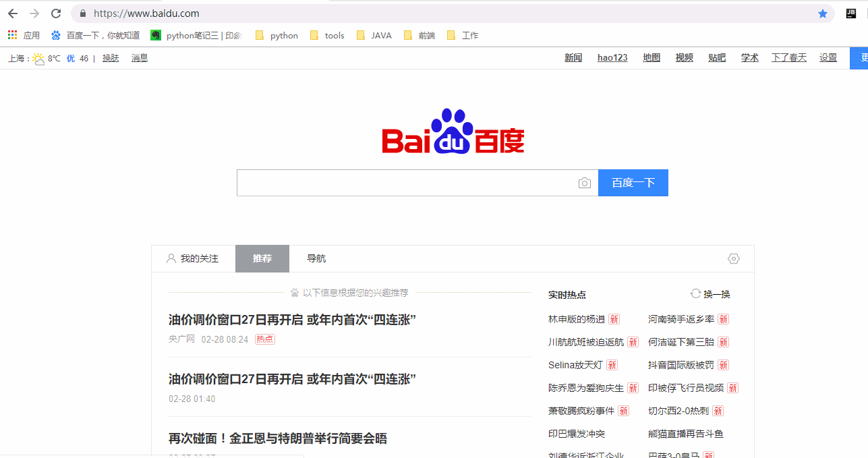Open the 百度一下，你就知道 bookmark
The height and width of the screenshot is (458, 868).
96,35
